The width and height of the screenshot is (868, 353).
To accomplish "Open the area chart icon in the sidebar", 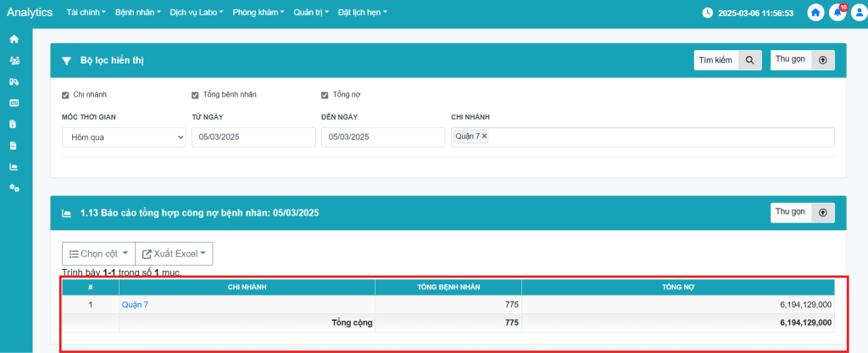I will pos(14,166).
